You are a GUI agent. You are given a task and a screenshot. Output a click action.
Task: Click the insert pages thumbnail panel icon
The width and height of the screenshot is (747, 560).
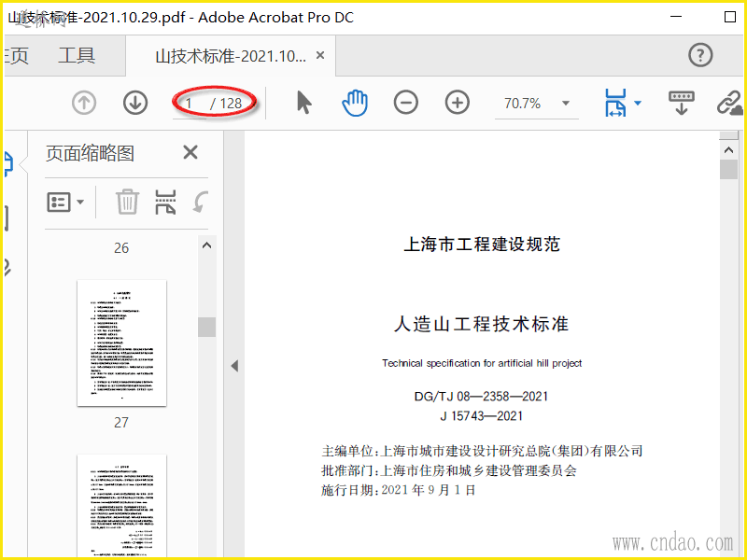coord(166,202)
